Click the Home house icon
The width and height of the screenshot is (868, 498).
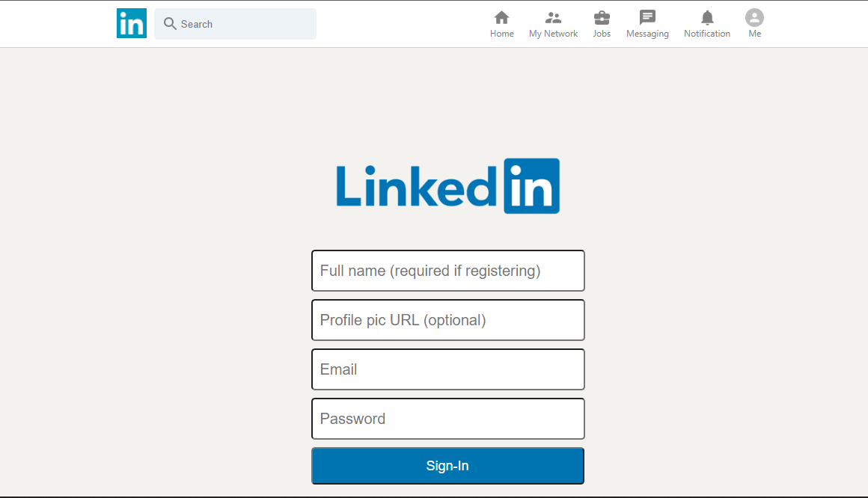501,18
